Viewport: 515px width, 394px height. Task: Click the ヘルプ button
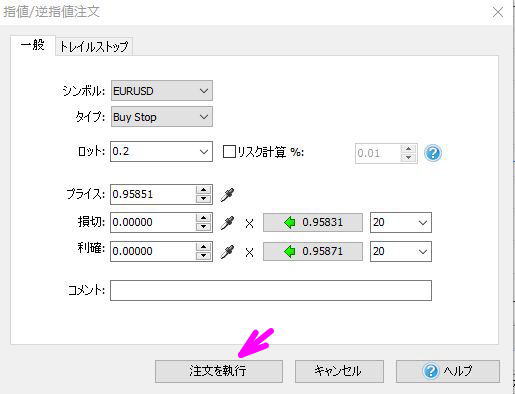(448, 371)
